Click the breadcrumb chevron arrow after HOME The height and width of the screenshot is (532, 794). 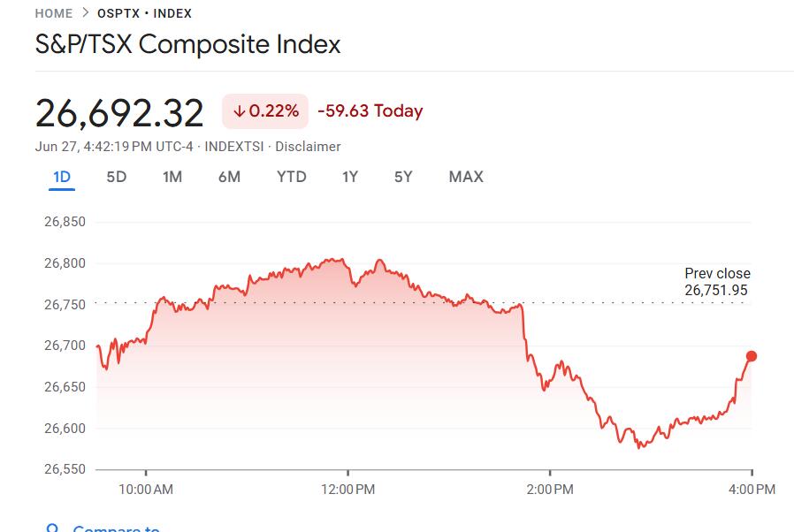(86, 12)
